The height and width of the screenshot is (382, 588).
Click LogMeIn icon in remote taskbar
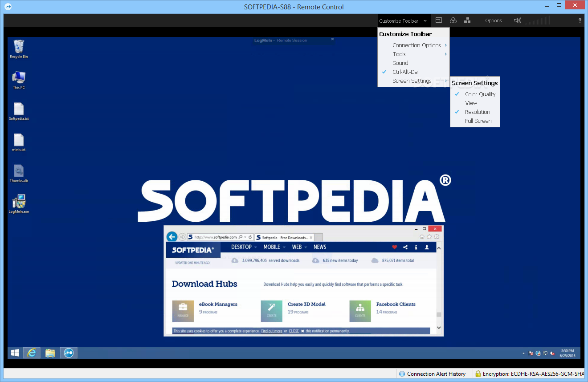69,353
